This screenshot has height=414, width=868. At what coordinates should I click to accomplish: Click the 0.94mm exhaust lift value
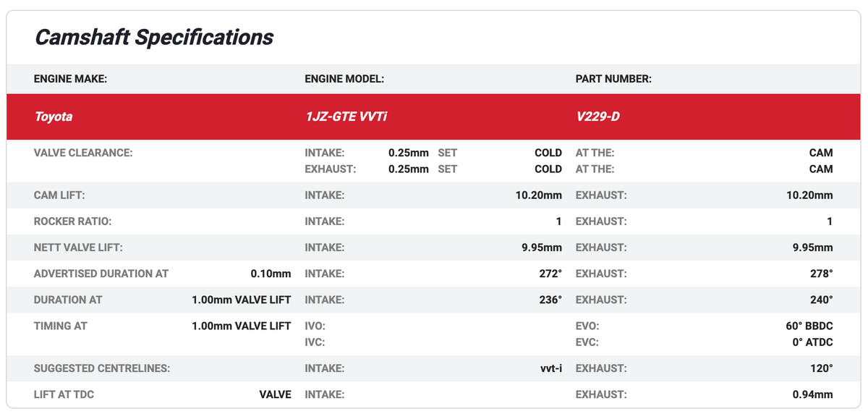coord(812,394)
